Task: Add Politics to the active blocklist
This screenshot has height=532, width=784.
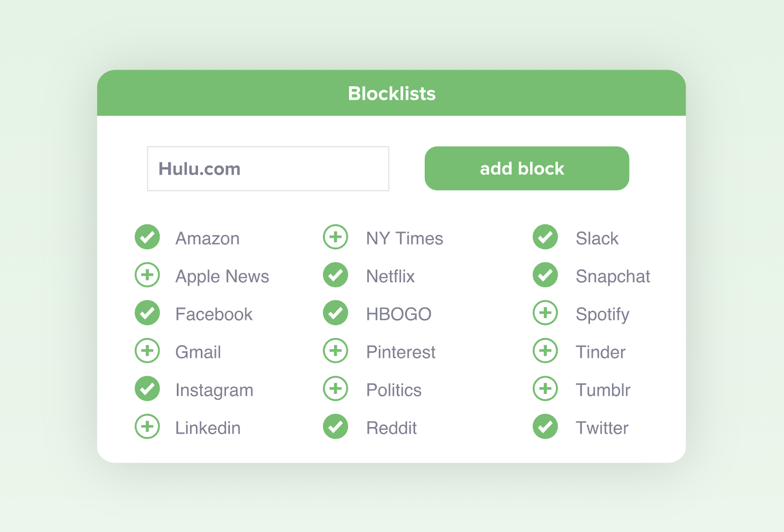Action: click(335, 388)
